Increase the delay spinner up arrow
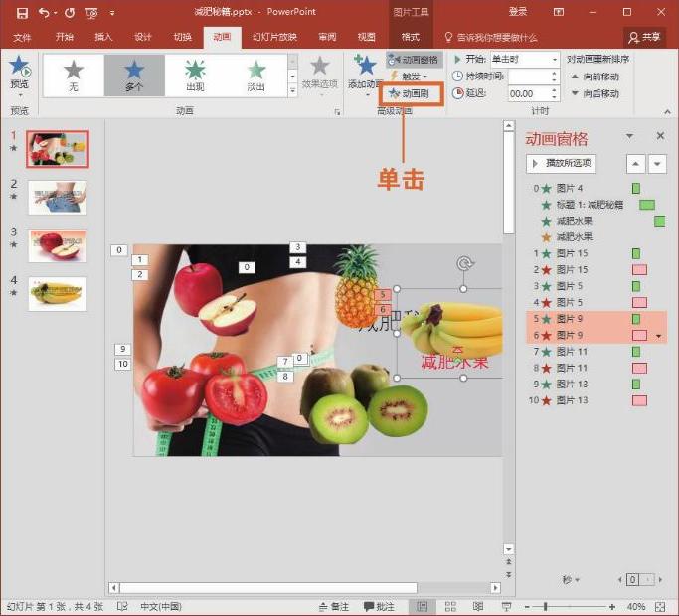Image resolution: width=679 pixels, height=616 pixels. (555, 90)
